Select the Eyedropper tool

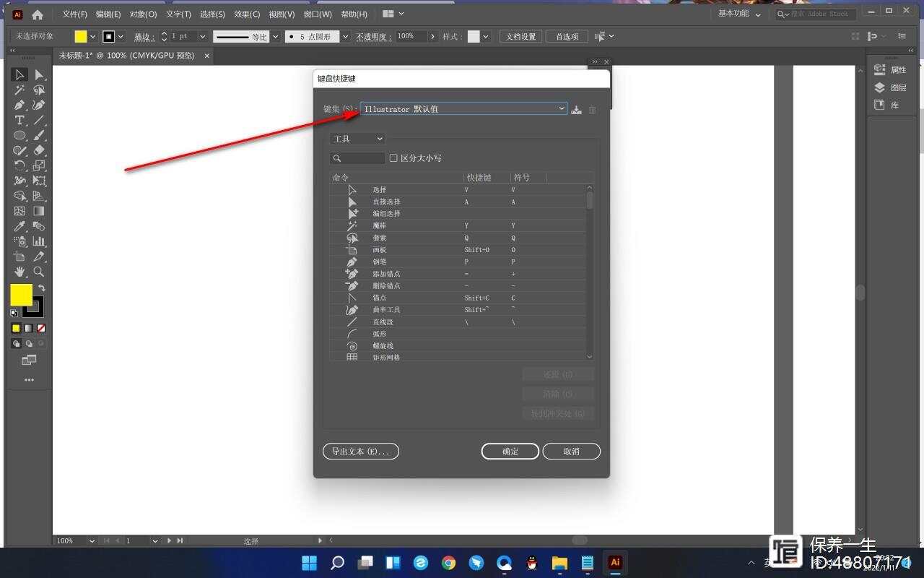(19, 226)
